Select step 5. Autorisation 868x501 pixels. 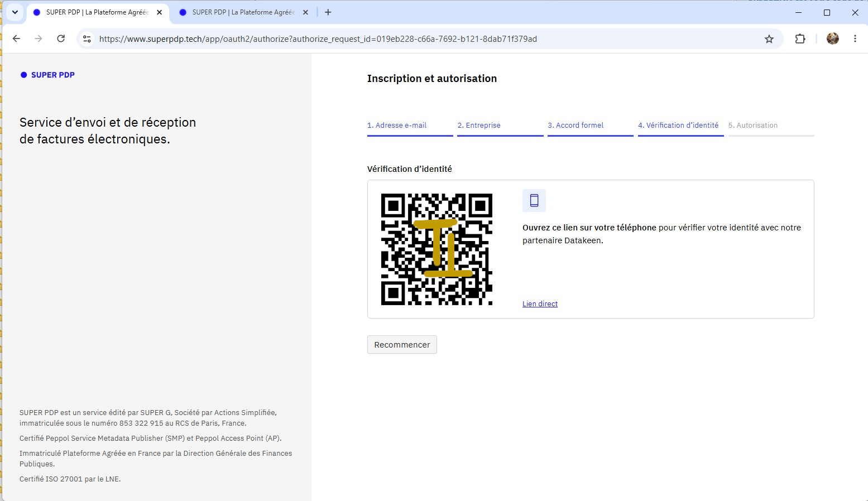click(x=771, y=127)
